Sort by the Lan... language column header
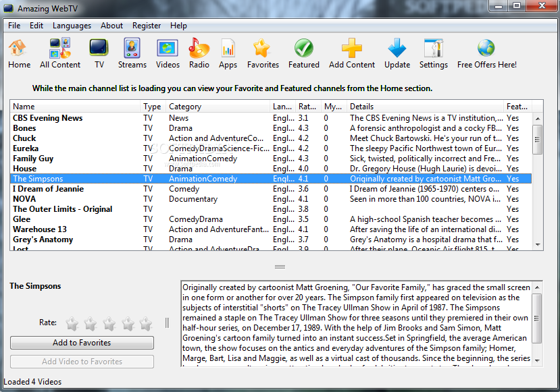The width and height of the screenshot is (560, 392). [283, 107]
